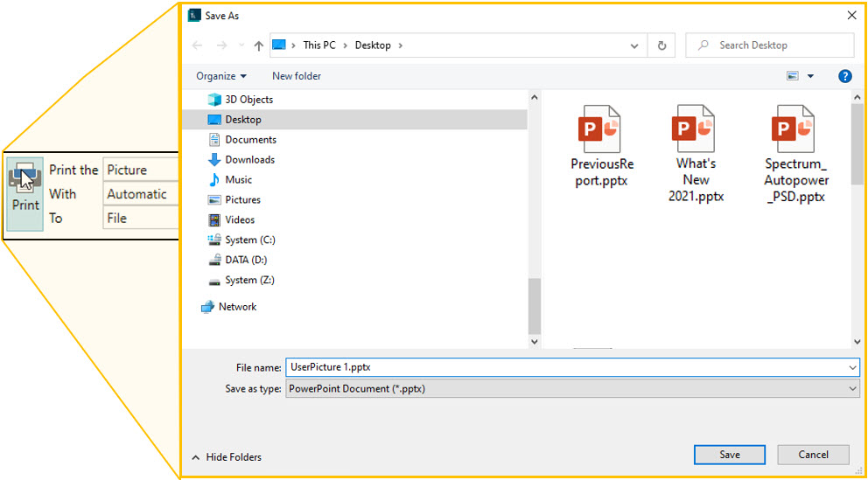Image resolution: width=868 pixels, height=480 pixels.
Task: Expand the address bar history dropdown
Action: (634, 45)
